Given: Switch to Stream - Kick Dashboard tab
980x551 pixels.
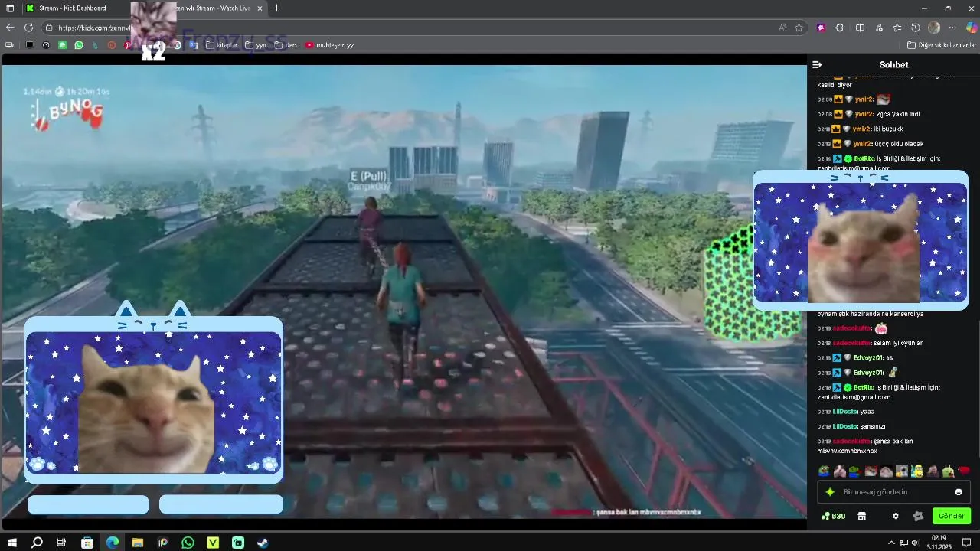Looking at the screenshot, I should (73, 8).
